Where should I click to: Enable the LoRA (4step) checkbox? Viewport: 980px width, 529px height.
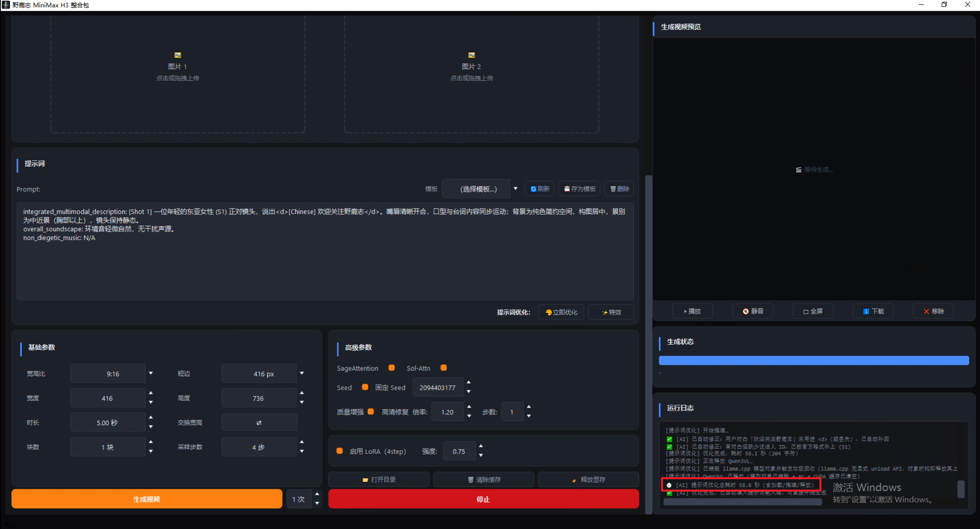[x=340, y=451]
